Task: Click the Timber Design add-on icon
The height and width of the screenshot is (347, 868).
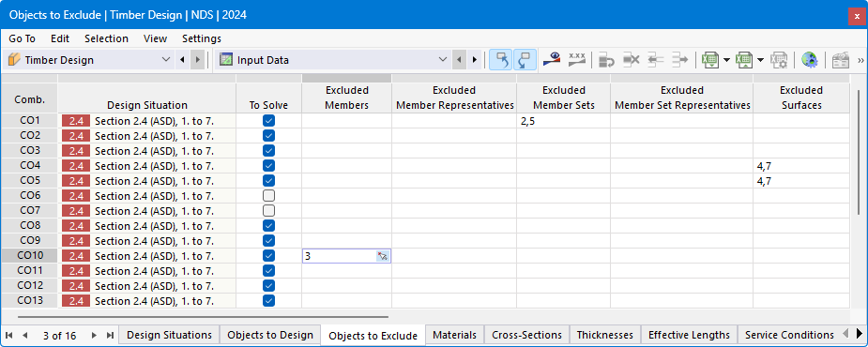Action: 15,60
